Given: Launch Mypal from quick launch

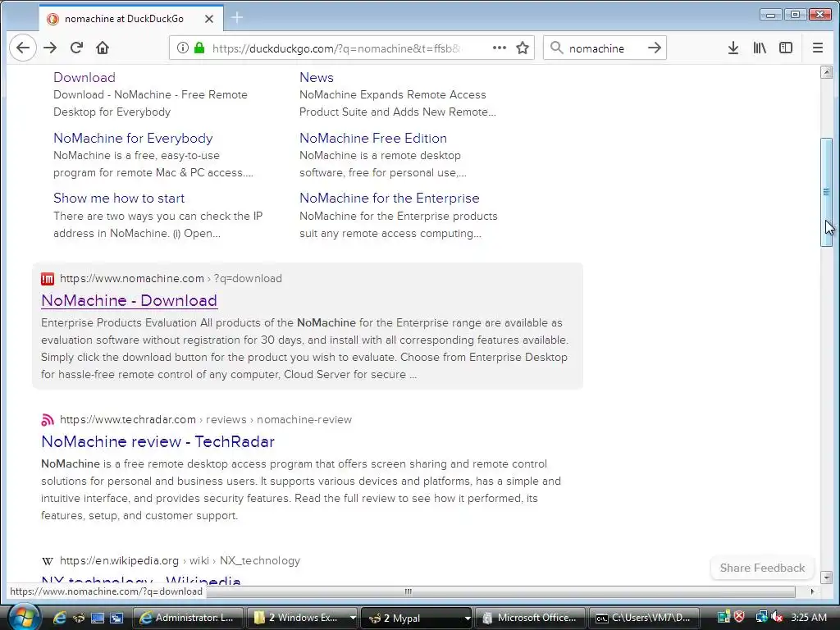Looking at the screenshot, I should (x=78, y=618).
